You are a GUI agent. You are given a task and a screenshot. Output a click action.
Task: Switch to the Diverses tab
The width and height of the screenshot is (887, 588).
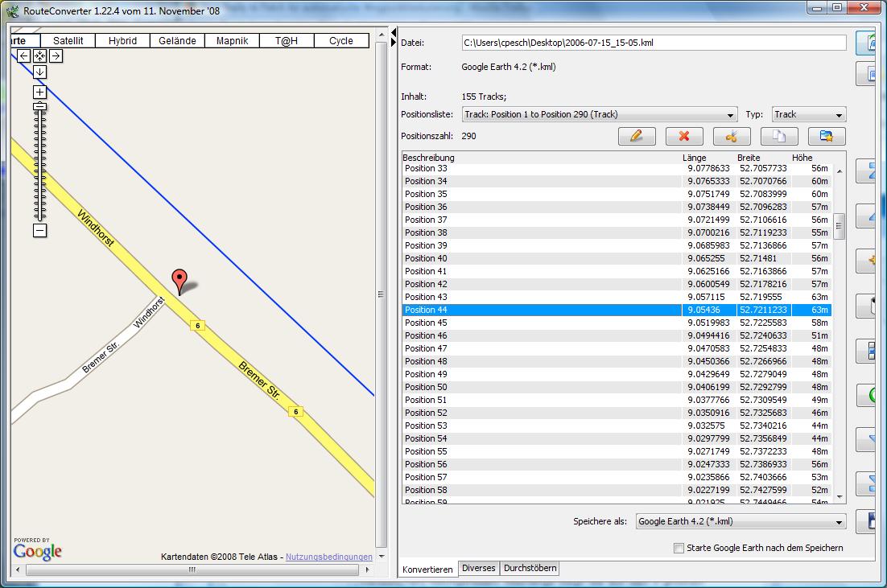(478, 569)
